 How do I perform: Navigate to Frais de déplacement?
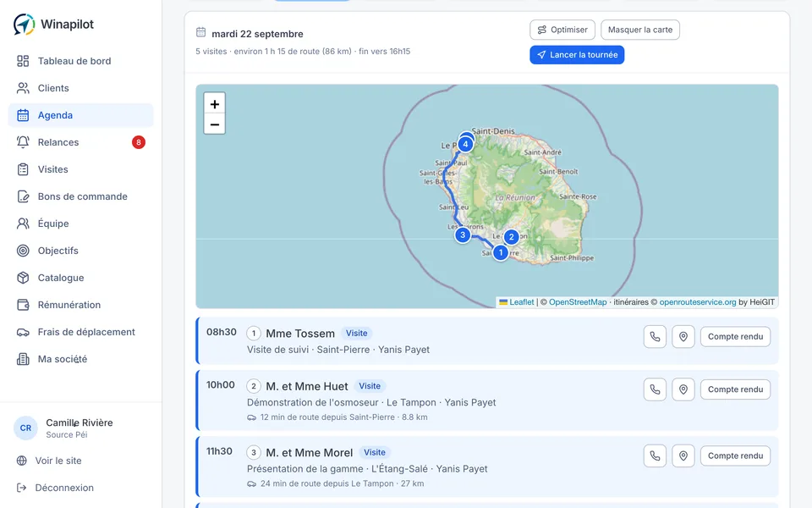click(81, 332)
